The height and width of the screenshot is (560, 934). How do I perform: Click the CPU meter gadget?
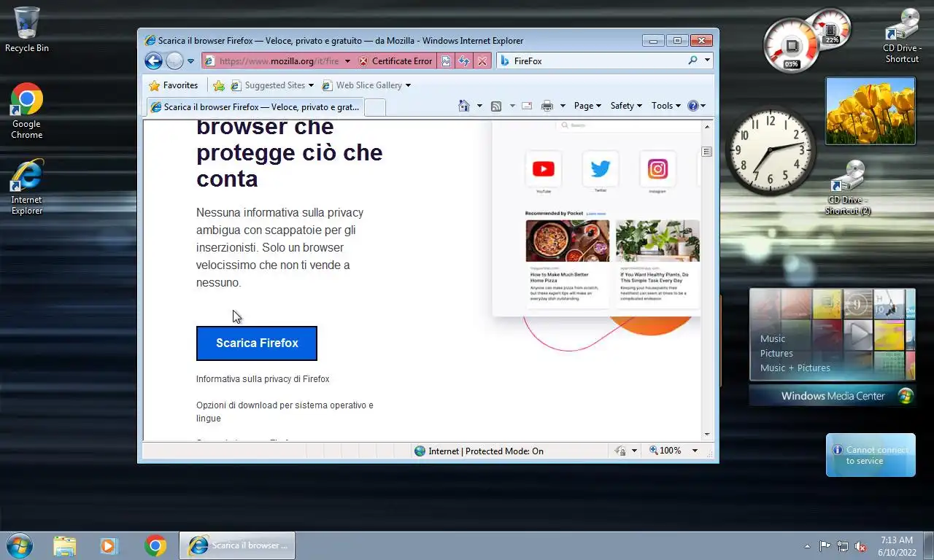click(792, 45)
